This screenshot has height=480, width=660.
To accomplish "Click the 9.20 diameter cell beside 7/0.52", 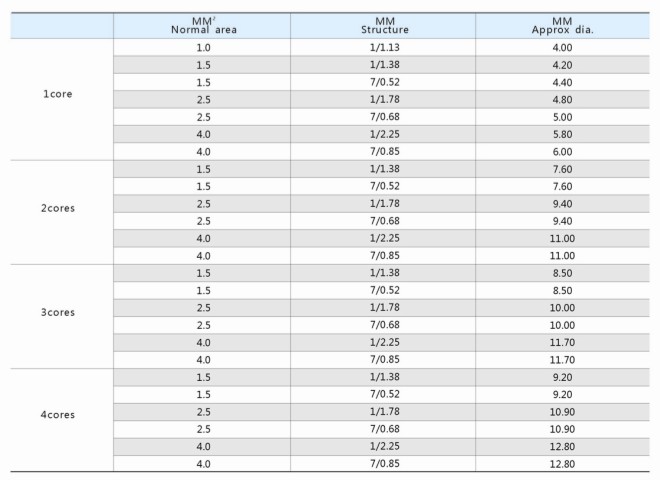I will click(x=562, y=395).
